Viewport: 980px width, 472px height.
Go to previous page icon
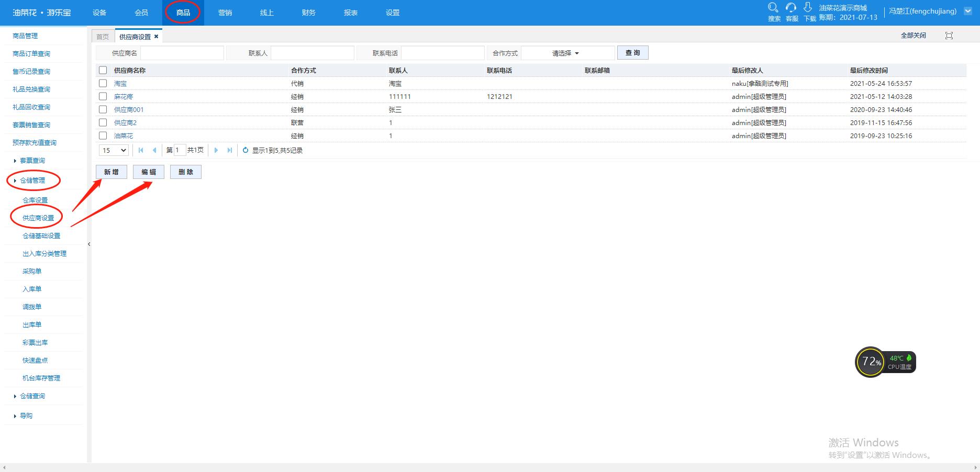pos(154,150)
